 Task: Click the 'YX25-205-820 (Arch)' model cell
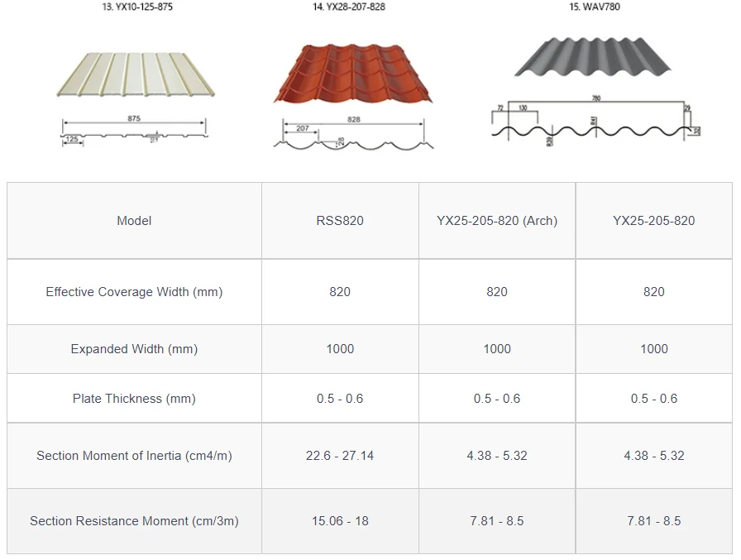click(x=497, y=221)
